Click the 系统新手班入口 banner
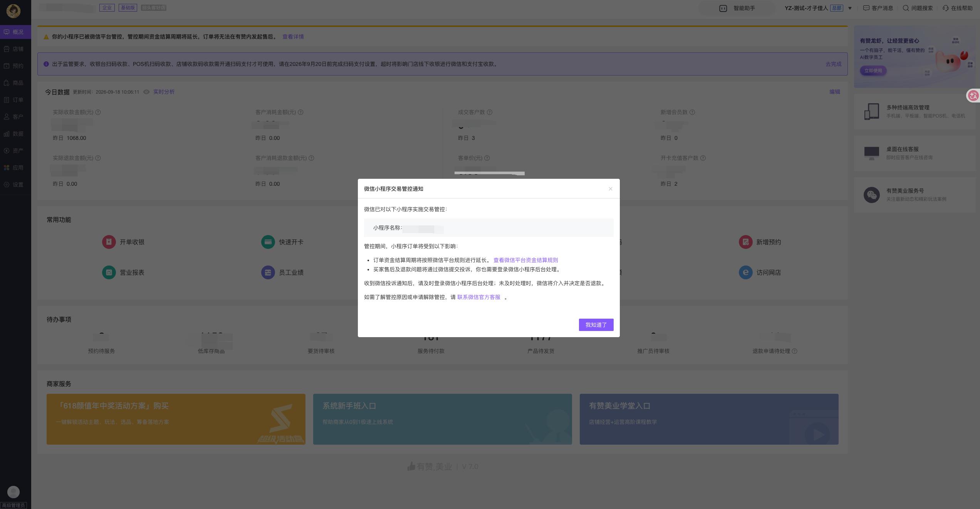The height and width of the screenshot is (509, 980). (x=442, y=419)
